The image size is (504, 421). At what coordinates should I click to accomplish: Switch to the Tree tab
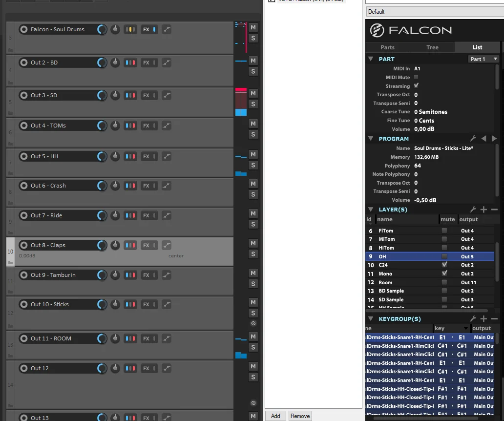coord(432,47)
